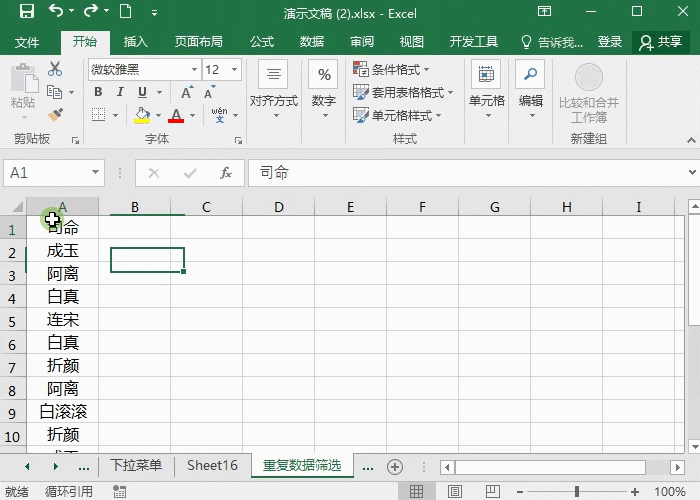Open 单元格 cells group
Viewport: 700px width, 500px height.
pyautogui.click(x=487, y=91)
